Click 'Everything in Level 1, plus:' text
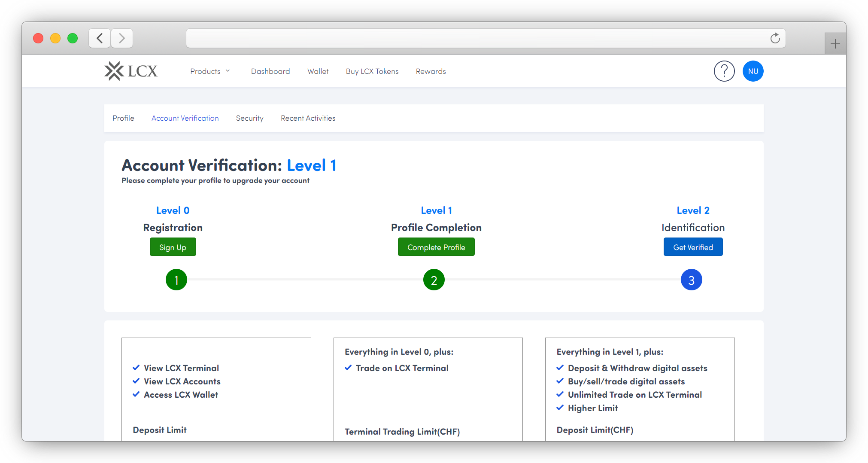 pos(610,352)
